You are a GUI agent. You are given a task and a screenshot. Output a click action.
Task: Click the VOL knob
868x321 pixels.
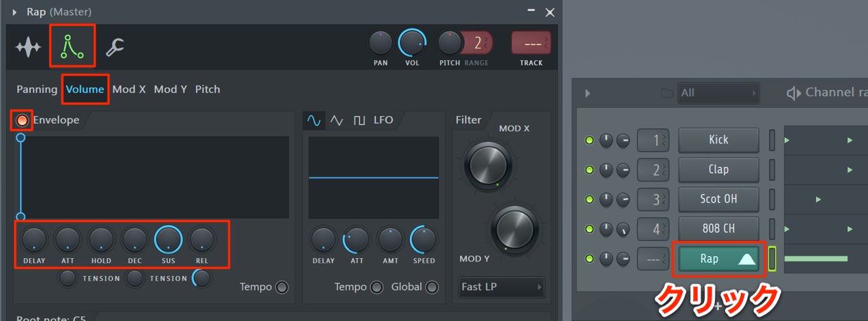coord(412,43)
